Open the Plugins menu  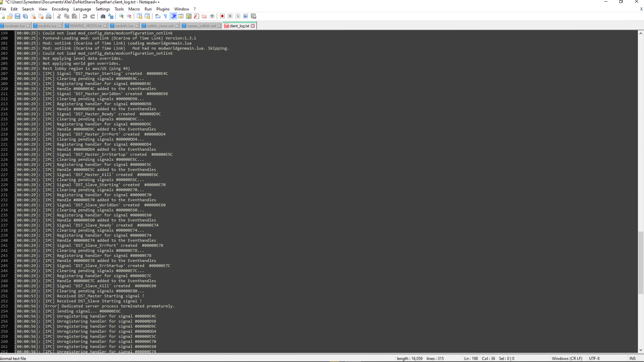pos(163,9)
